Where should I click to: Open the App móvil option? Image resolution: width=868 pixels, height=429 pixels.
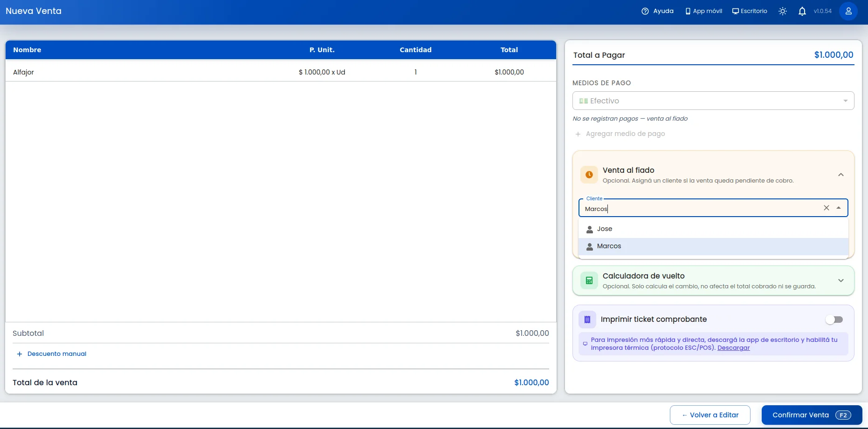click(x=703, y=11)
